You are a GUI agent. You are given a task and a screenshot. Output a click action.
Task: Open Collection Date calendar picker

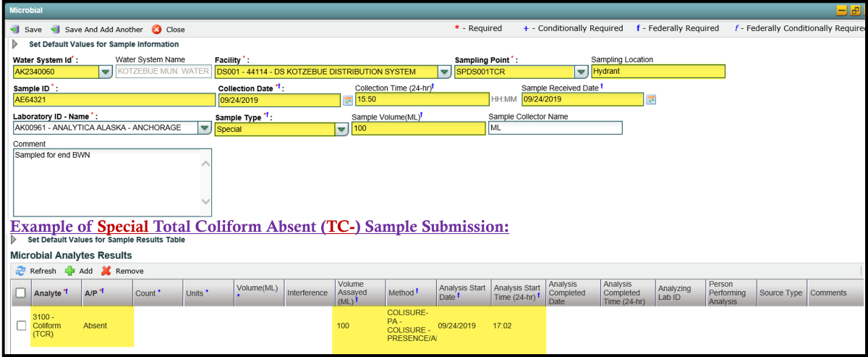[348, 100]
